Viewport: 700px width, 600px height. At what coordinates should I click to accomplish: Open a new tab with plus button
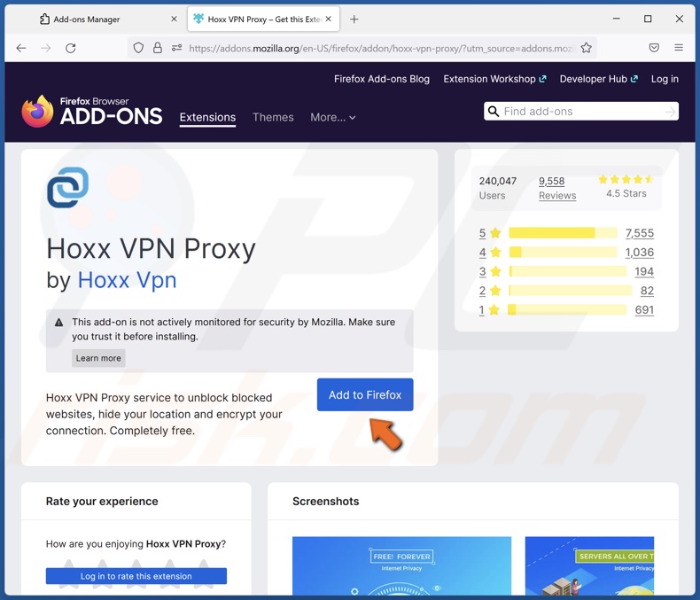354,19
